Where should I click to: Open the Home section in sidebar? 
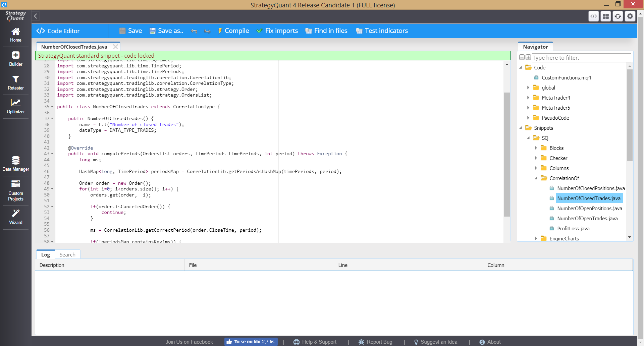point(16,35)
